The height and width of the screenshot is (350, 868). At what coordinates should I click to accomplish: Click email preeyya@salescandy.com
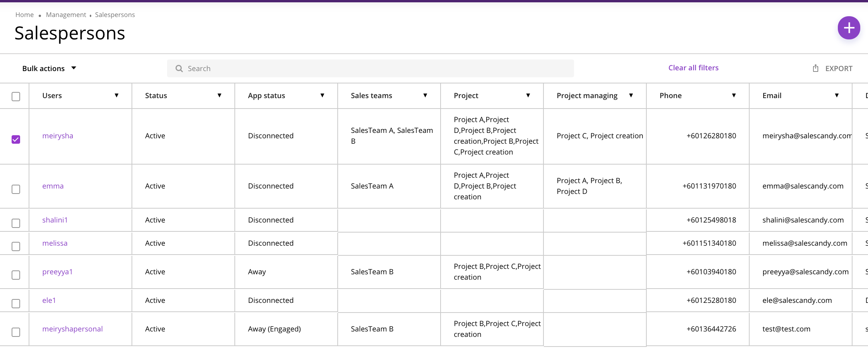[x=805, y=272]
